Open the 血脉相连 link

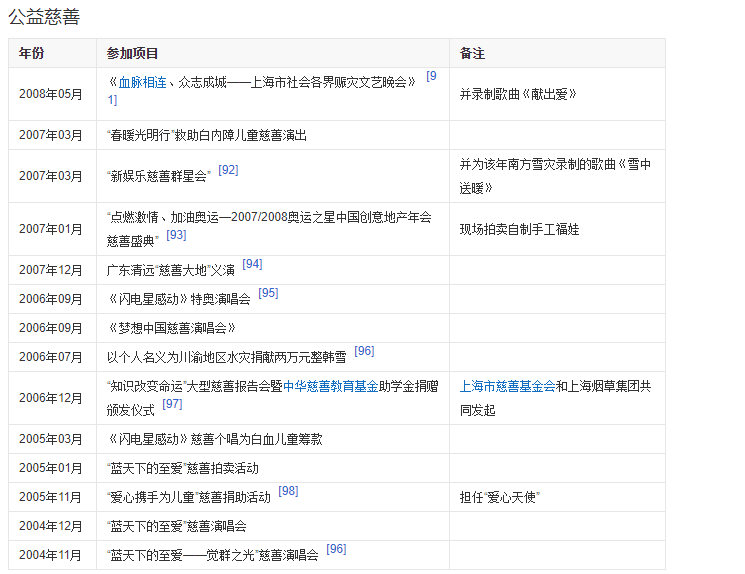(142, 83)
